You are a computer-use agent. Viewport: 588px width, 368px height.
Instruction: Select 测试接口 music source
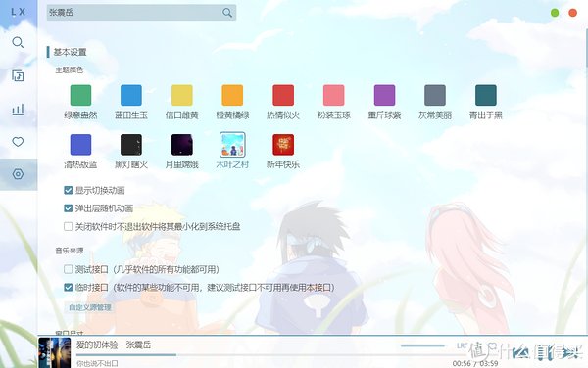point(68,269)
